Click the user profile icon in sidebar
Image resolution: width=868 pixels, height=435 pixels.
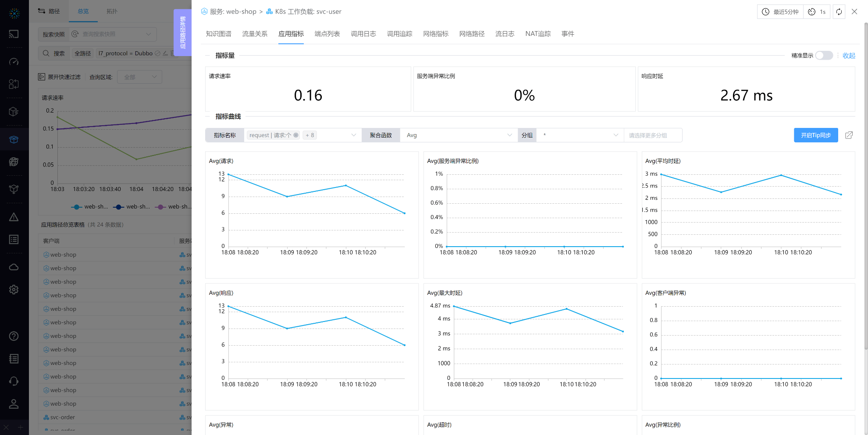(14, 404)
